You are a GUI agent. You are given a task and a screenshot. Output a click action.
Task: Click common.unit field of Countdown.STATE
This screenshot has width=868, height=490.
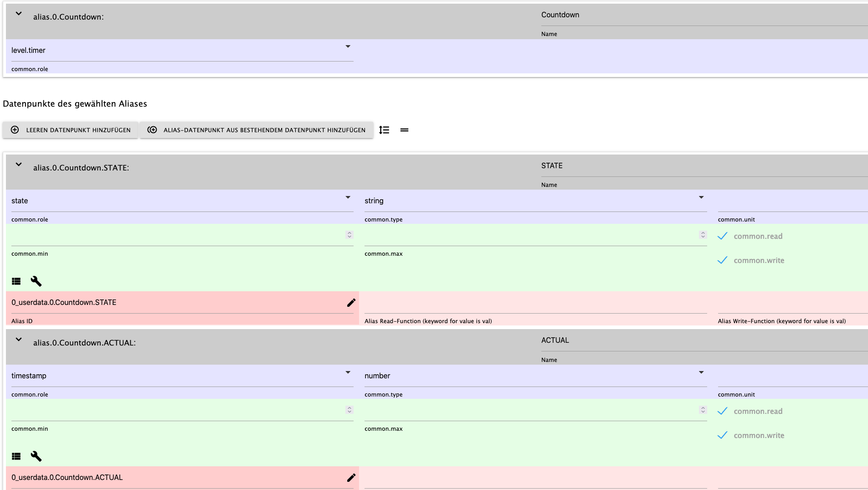793,201
